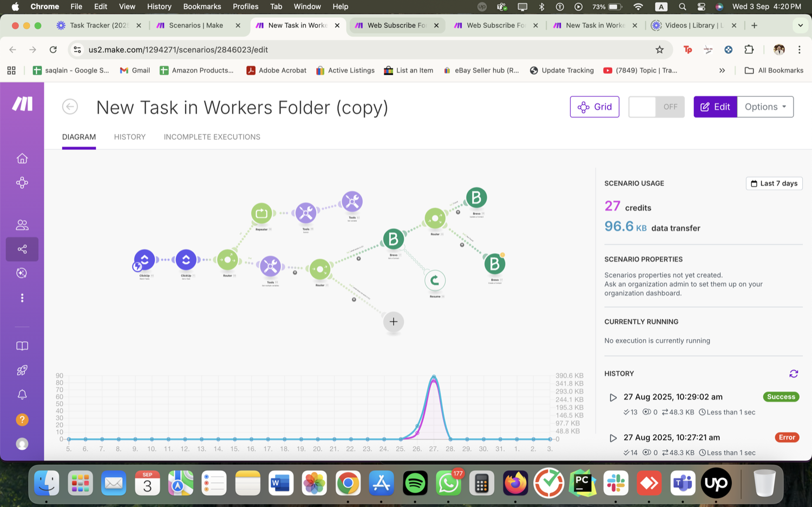Select the Brevo Create a Contact module
812x507 pixels.
tap(494, 264)
